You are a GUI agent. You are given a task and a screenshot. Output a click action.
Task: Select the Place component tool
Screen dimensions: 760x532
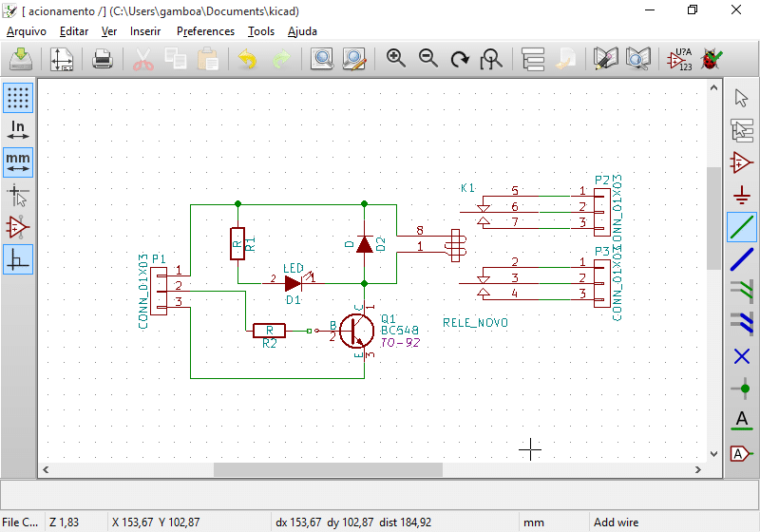click(x=742, y=162)
